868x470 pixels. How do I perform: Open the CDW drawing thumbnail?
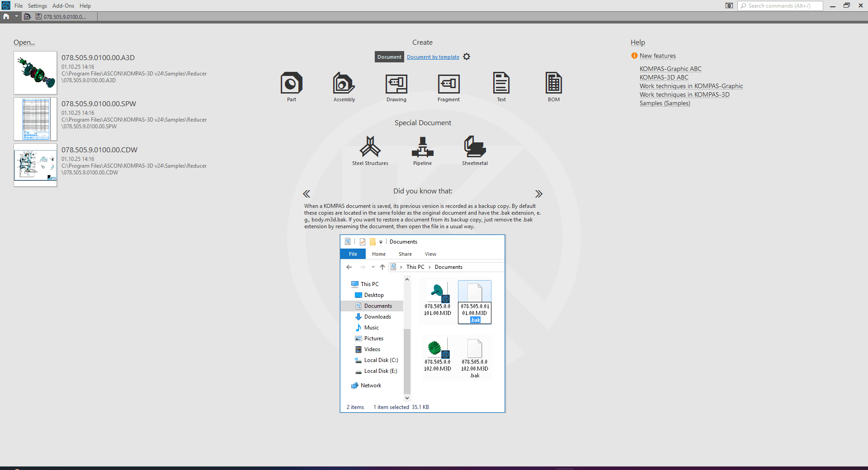35,165
